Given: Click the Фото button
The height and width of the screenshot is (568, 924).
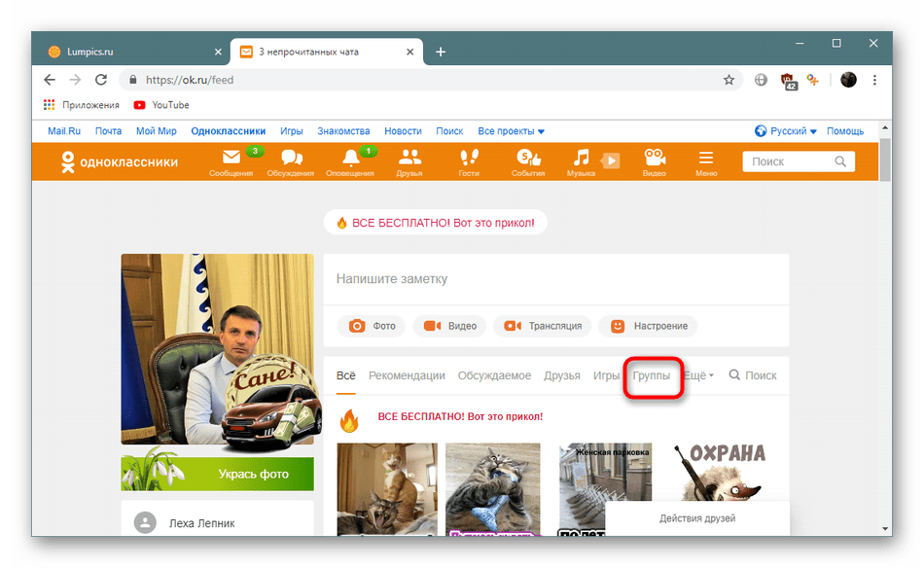Looking at the screenshot, I should tap(372, 326).
